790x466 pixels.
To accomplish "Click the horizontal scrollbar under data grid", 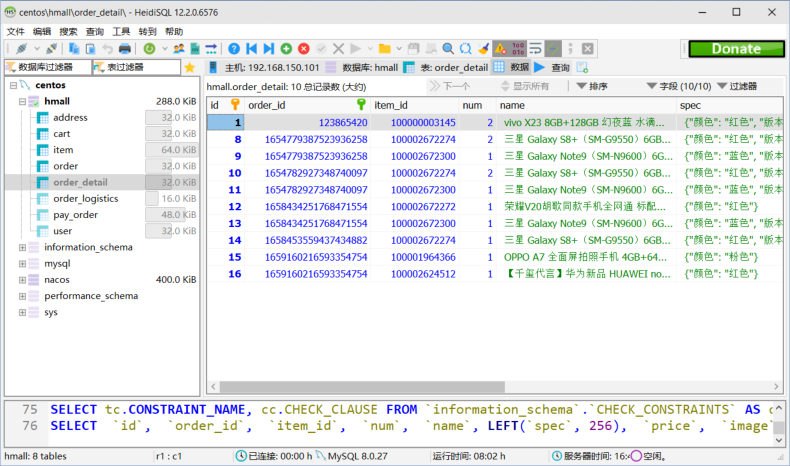I will click(x=362, y=386).
